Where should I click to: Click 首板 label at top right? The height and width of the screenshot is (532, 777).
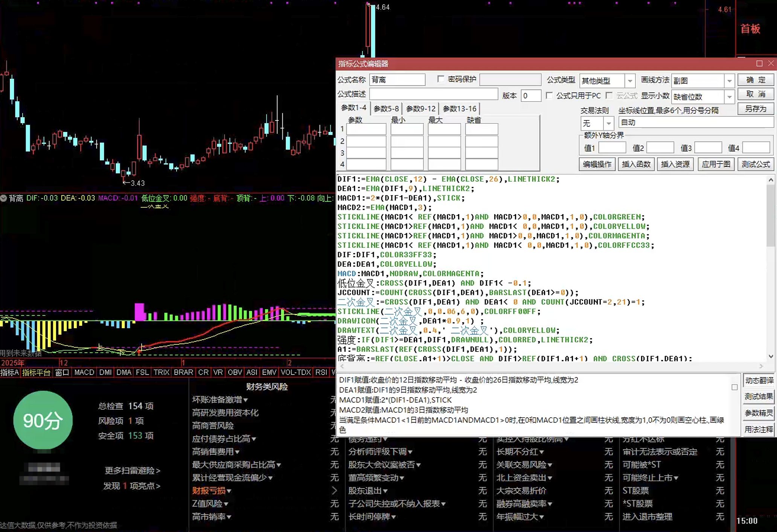click(x=750, y=29)
